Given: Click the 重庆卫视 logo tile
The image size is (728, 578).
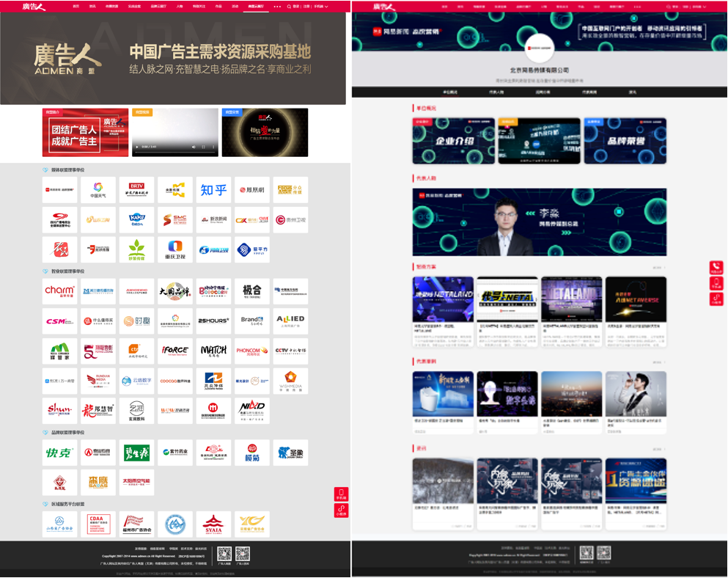Looking at the screenshot, I should 175,249.
